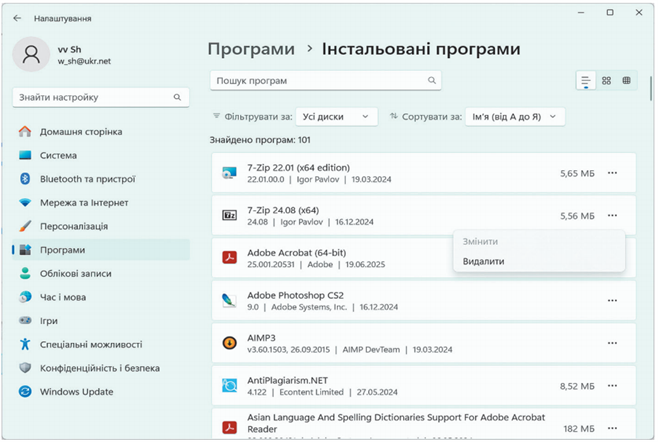Viewport: 658px width, 442px height.
Task: Click the Bluetooth icon in sidebar
Action: click(x=25, y=179)
